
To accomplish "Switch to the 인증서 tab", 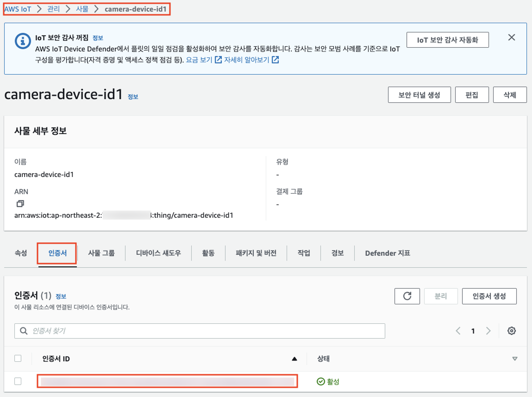I will pyautogui.click(x=57, y=253).
